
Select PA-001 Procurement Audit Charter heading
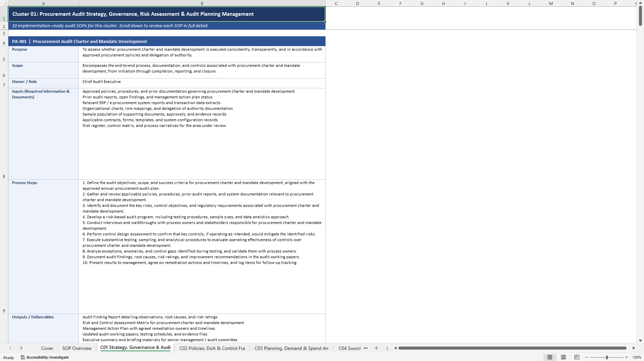pos(167,41)
